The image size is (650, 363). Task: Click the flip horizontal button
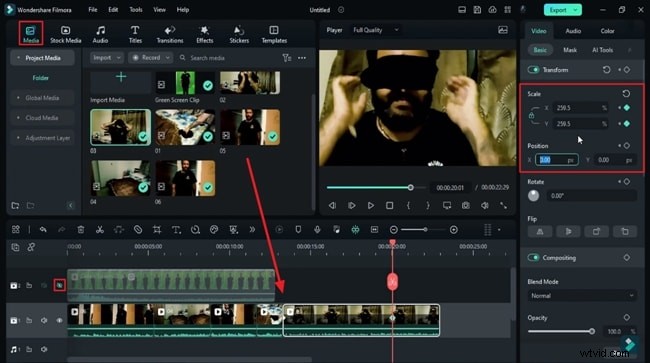coord(540,232)
